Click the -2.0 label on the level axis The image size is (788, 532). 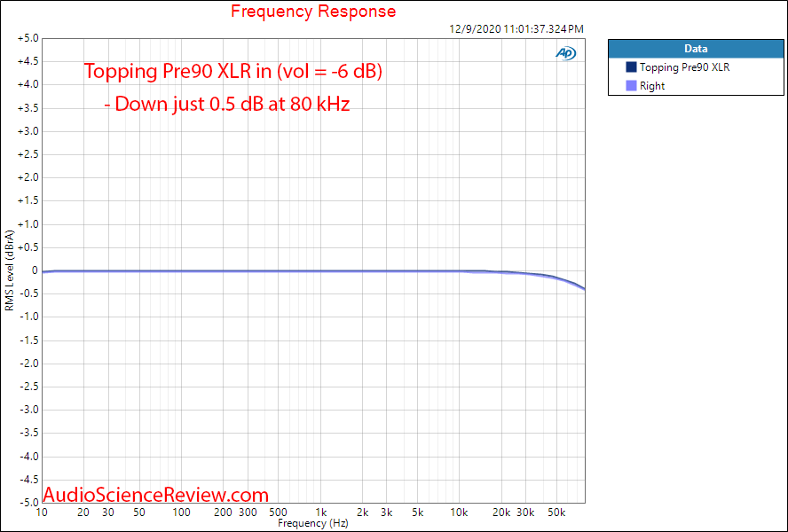(x=29, y=364)
